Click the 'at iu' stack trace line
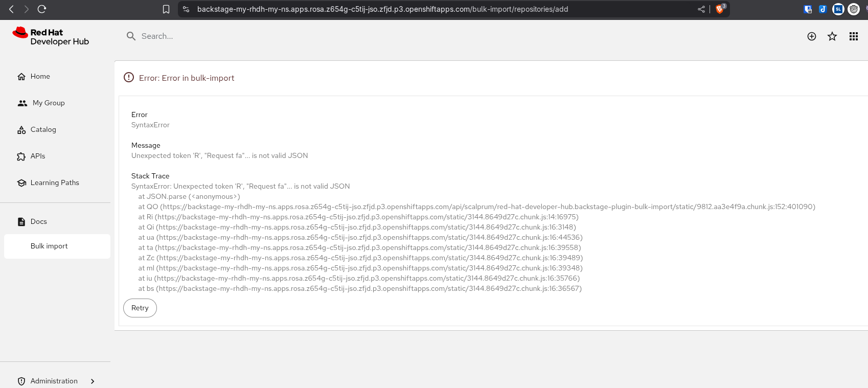The image size is (868, 388). pos(359,278)
